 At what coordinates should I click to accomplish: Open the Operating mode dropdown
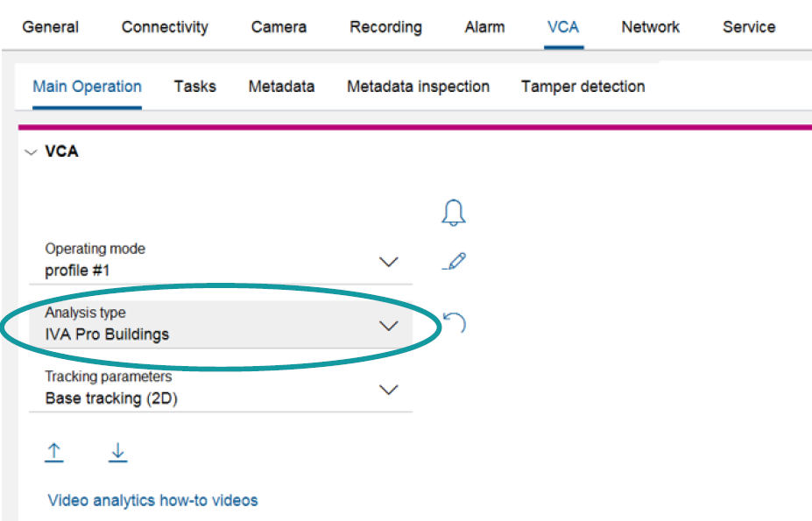click(388, 261)
